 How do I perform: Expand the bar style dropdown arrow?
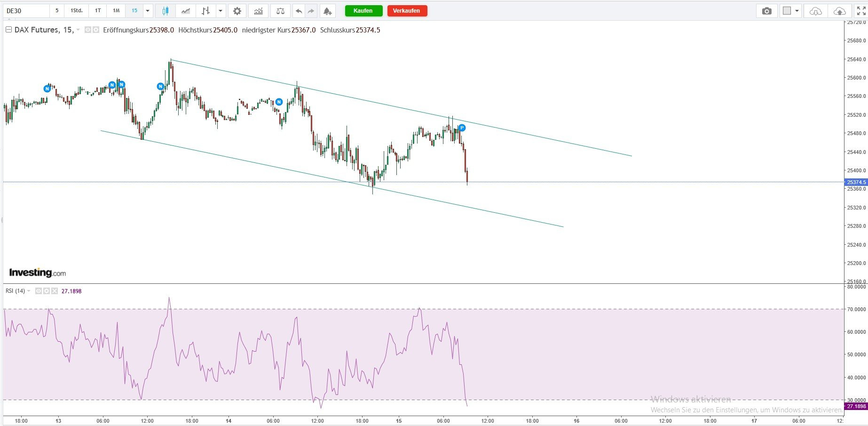click(x=220, y=11)
